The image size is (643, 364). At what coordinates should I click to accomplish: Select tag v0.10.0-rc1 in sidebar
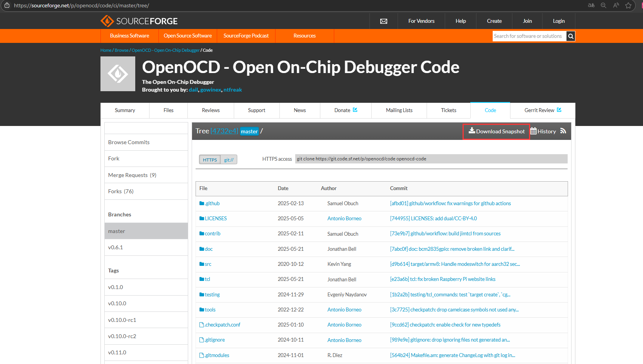click(x=146, y=320)
